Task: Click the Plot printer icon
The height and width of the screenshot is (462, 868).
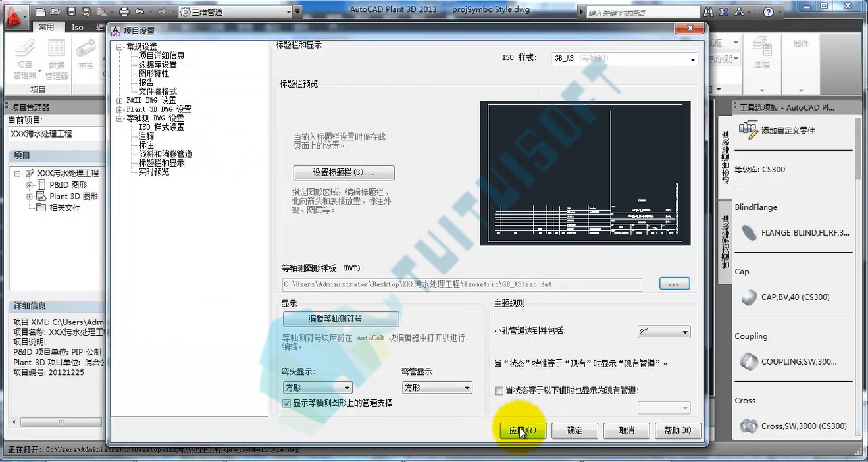Action: coord(124,12)
